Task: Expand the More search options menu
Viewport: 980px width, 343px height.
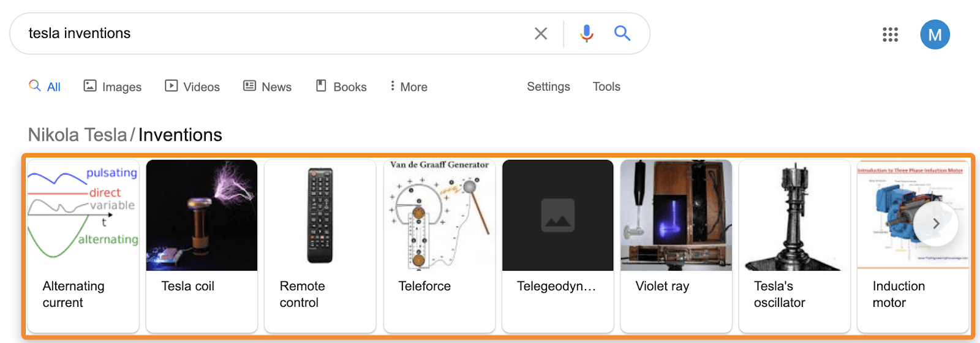Action: tap(409, 87)
